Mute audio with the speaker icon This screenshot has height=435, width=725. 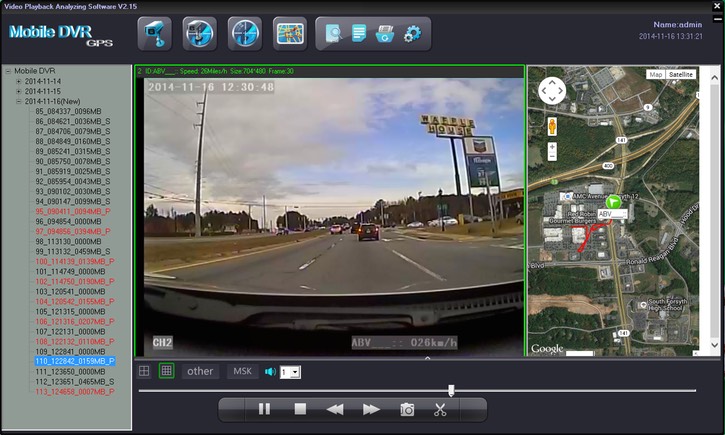[x=270, y=372]
